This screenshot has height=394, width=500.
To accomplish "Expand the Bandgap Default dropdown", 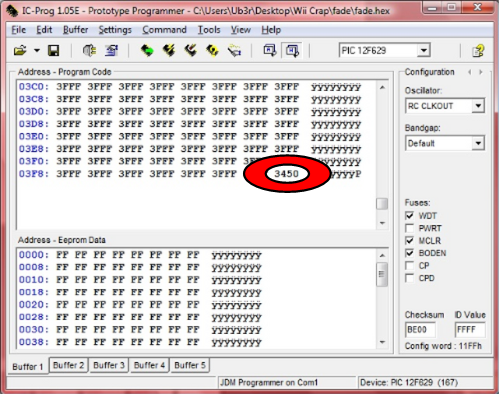I will point(478,143).
